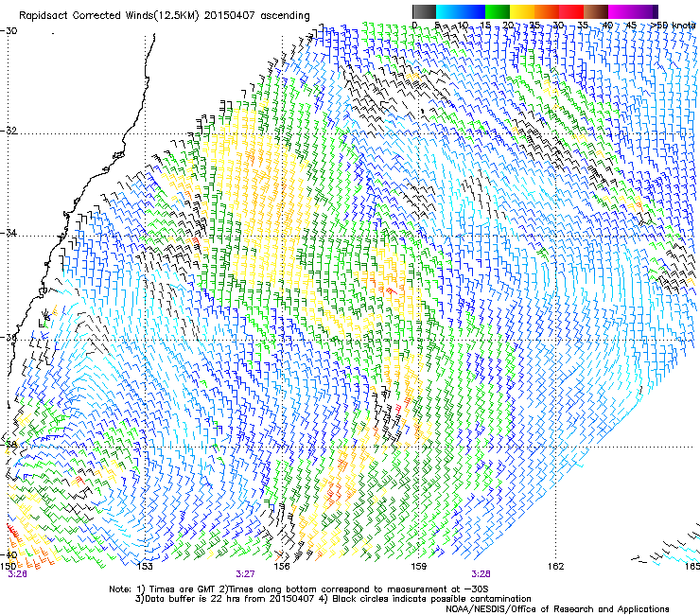Click the yellow 20-25 knots legend segment

[x=522, y=11]
